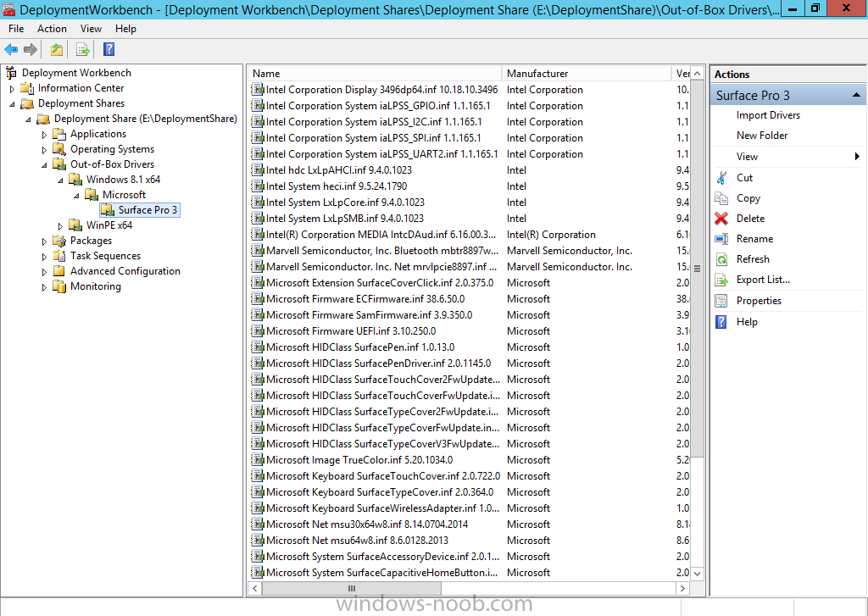868x616 pixels.
Task: Open the Action menu
Action: [x=52, y=29]
